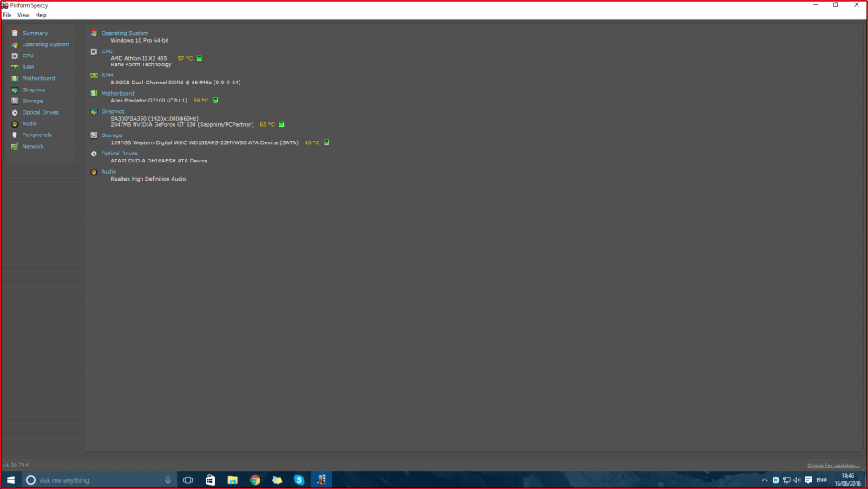
Task: Click the GPU temperature green indicator
Action: [x=282, y=124]
